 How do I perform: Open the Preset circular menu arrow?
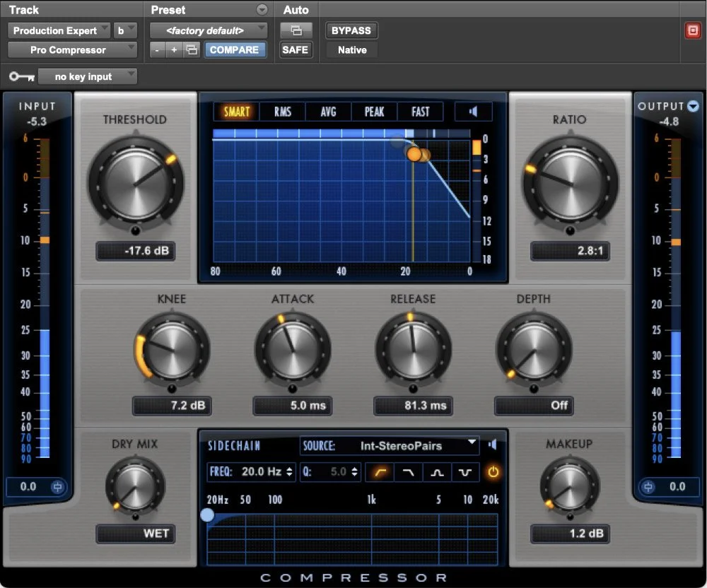coord(262,9)
